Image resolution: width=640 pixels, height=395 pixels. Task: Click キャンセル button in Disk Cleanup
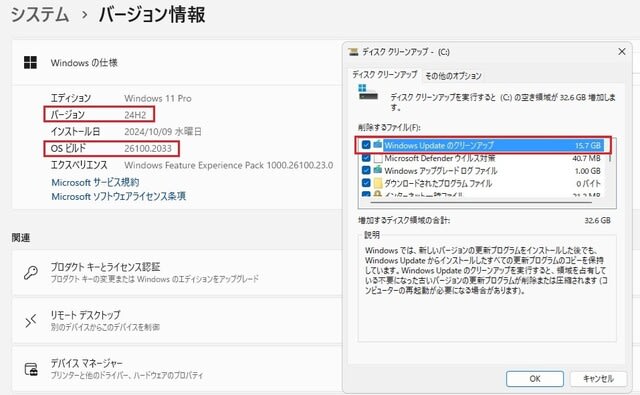pos(598,379)
